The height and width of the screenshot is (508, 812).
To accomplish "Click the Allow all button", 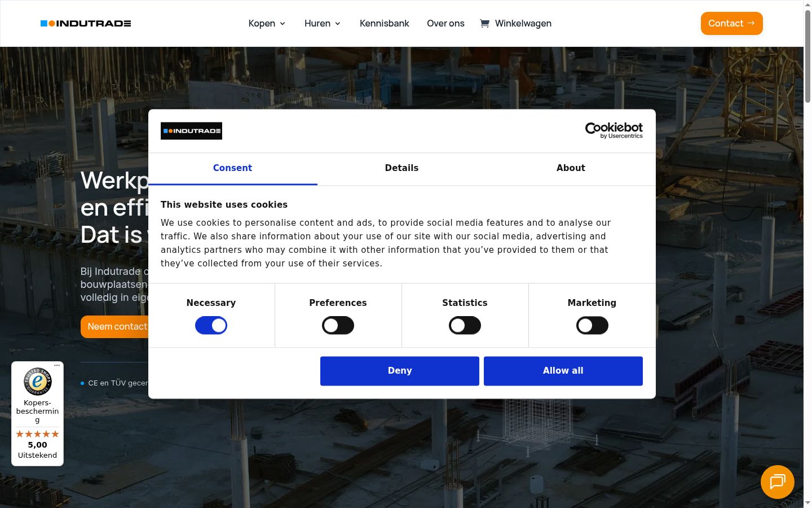I will pyautogui.click(x=563, y=371).
